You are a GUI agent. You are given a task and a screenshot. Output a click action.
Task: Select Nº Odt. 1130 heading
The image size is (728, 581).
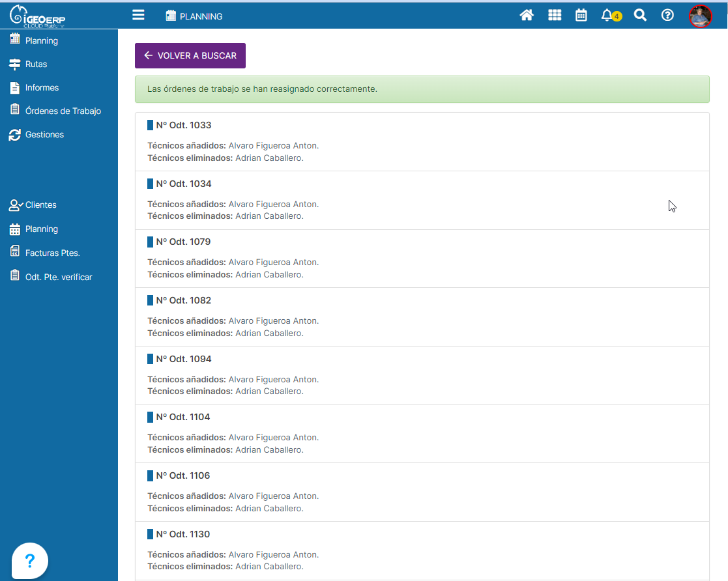pyautogui.click(x=183, y=534)
